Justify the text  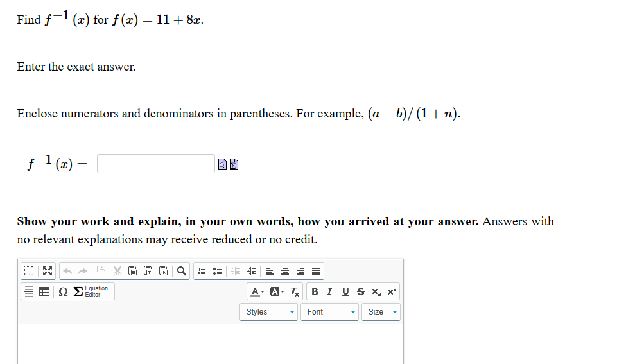[316, 271]
